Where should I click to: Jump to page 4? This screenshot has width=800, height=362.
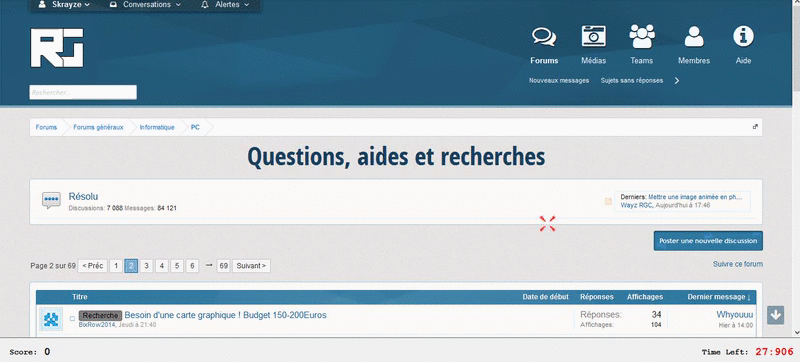tap(162, 266)
